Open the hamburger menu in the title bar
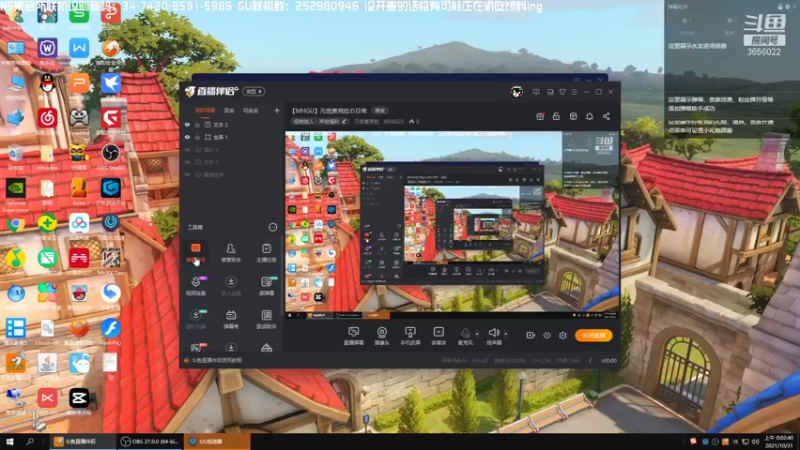This screenshot has width=800, height=450. pyautogui.click(x=574, y=92)
